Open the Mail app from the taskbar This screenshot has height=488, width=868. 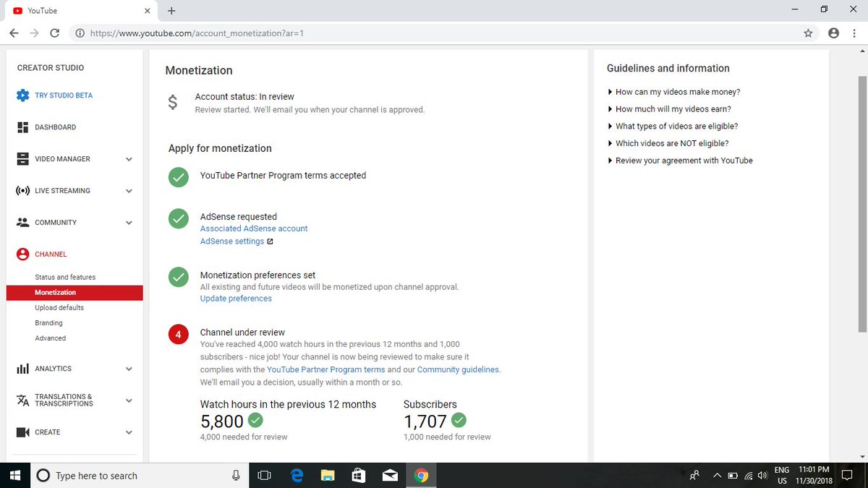[390, 476]
